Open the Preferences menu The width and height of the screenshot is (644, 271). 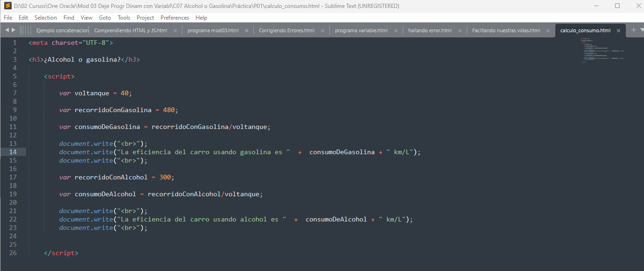(x=175, y=18)
